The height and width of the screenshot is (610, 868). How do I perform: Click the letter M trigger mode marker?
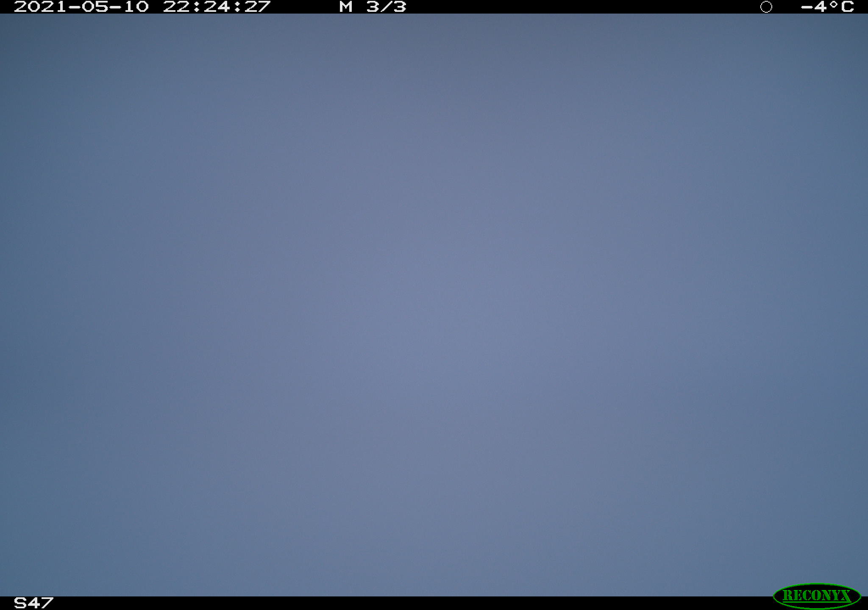tap(346, 7)
